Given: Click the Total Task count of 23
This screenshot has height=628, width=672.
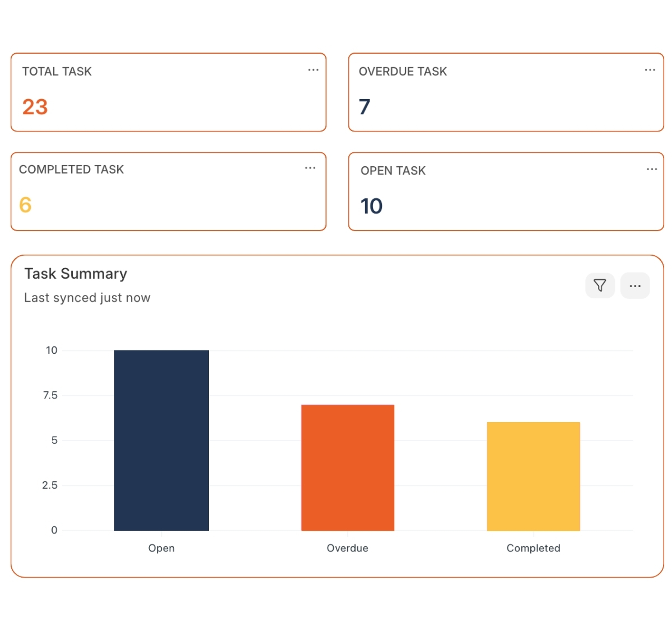Looking at the screenshot, I should tap(35, 107).
